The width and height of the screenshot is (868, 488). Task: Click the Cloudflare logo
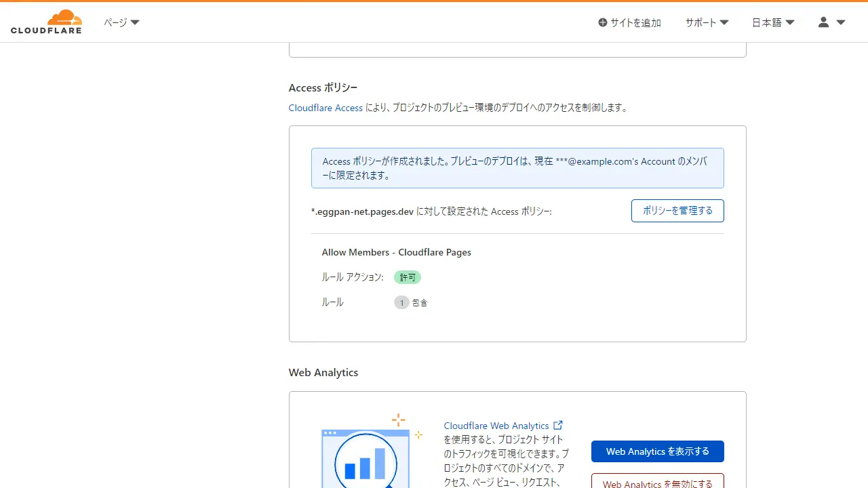(46, 22)
